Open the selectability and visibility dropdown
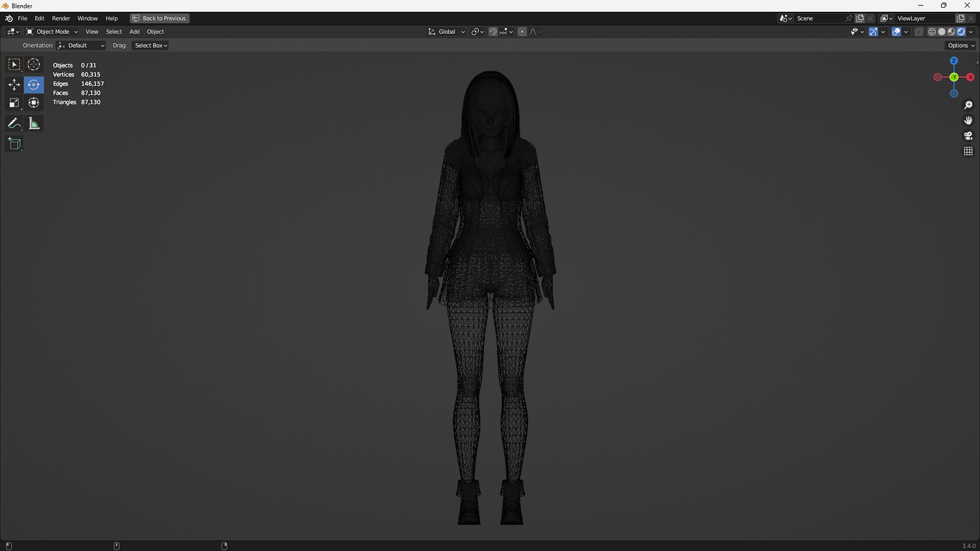980x551 pixels. [x=857, y=31]
